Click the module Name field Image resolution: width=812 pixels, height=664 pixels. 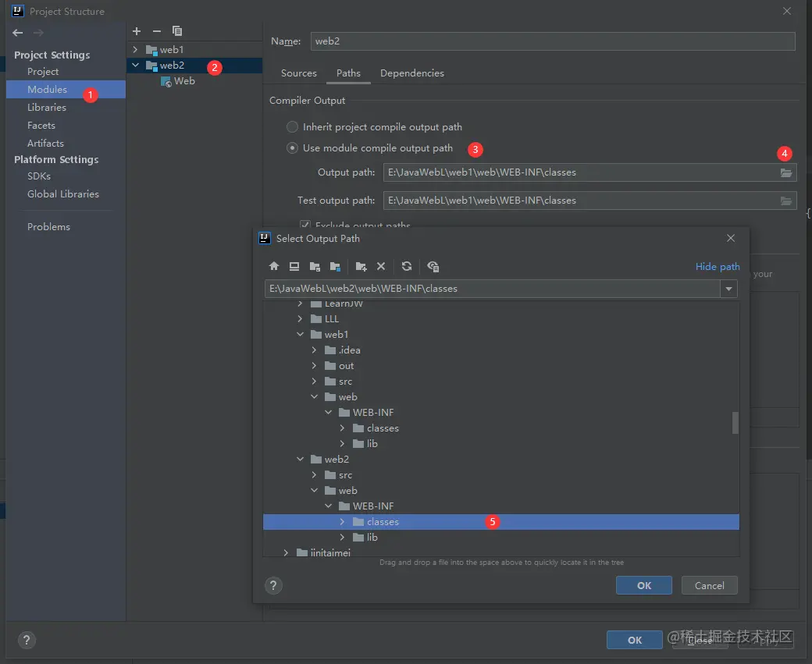tap(553, 41)
